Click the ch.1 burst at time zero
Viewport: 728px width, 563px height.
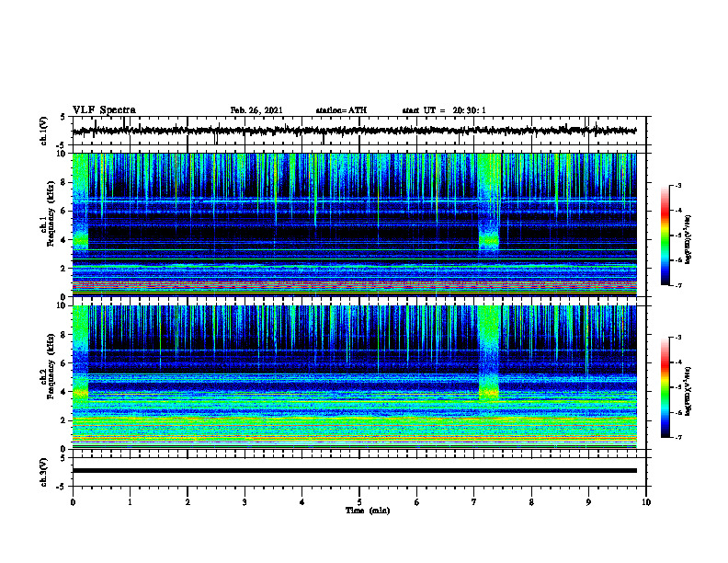point(80,202)
